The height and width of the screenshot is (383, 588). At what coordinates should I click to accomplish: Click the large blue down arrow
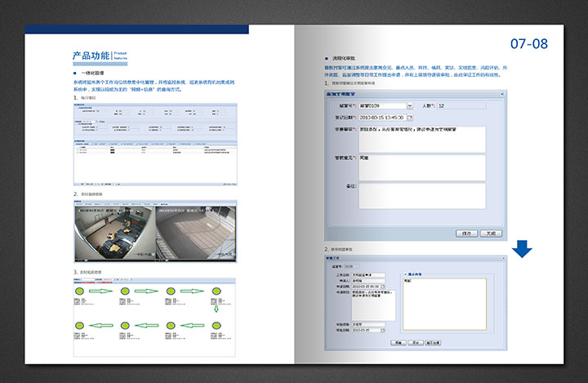pyautogui.click(x=522, y=247)
